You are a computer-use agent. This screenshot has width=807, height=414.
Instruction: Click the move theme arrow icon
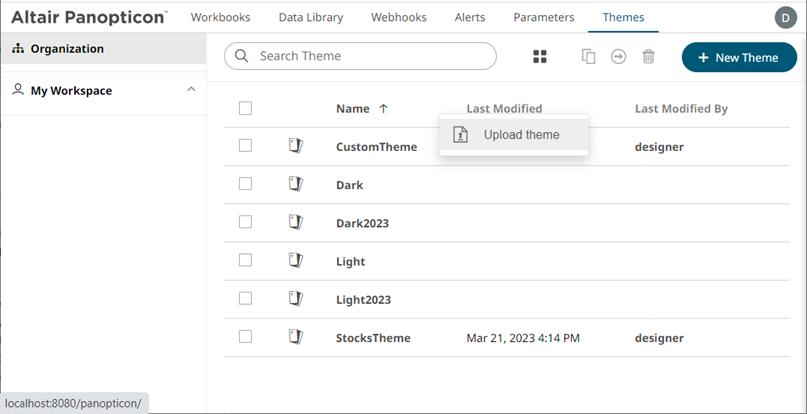(618, 57)
